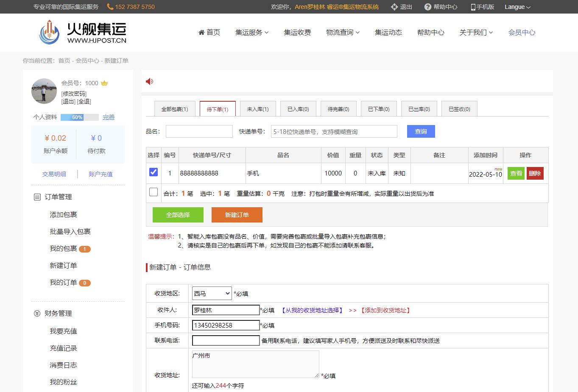The width and height of the screenshot is (578, 392).
Task: Click the 手机号码 field
Action: pyautogui.click(x=226, y=325)
